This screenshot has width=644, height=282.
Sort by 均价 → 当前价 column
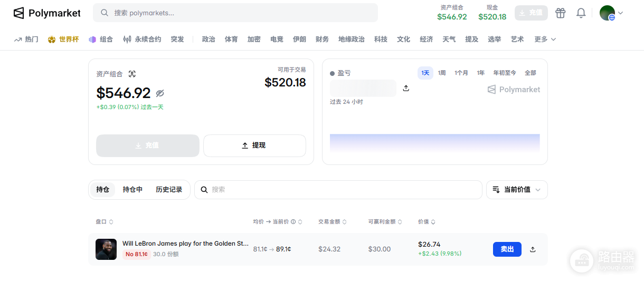(x=278, y=222)
